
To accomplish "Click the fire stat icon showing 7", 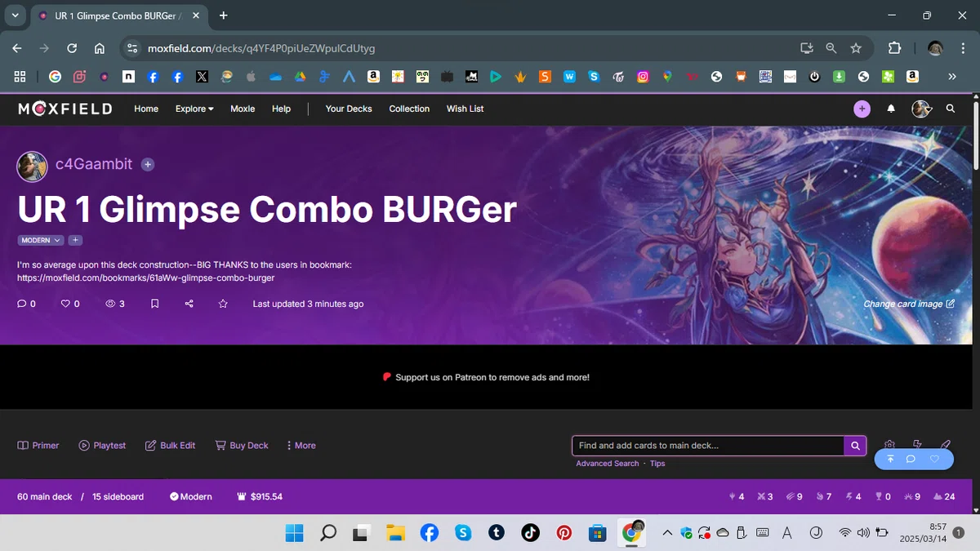I will (x=823, y=496).
